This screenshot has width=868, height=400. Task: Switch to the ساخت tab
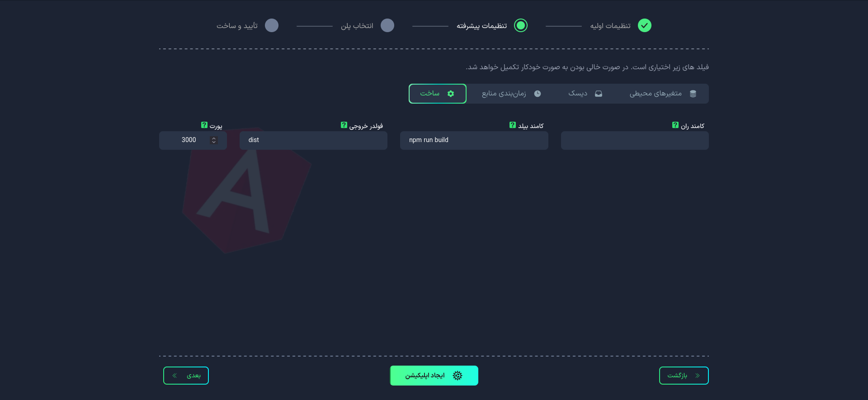[438, 94]
